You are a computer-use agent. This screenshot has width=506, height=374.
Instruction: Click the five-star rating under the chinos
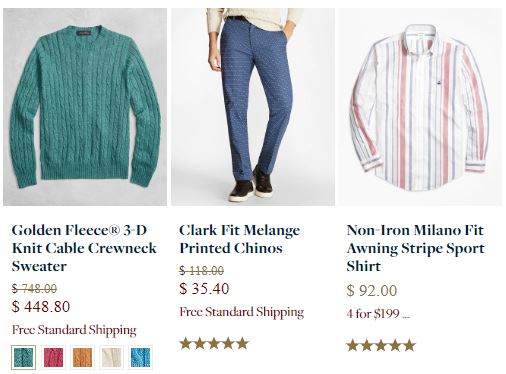point(214,343)
